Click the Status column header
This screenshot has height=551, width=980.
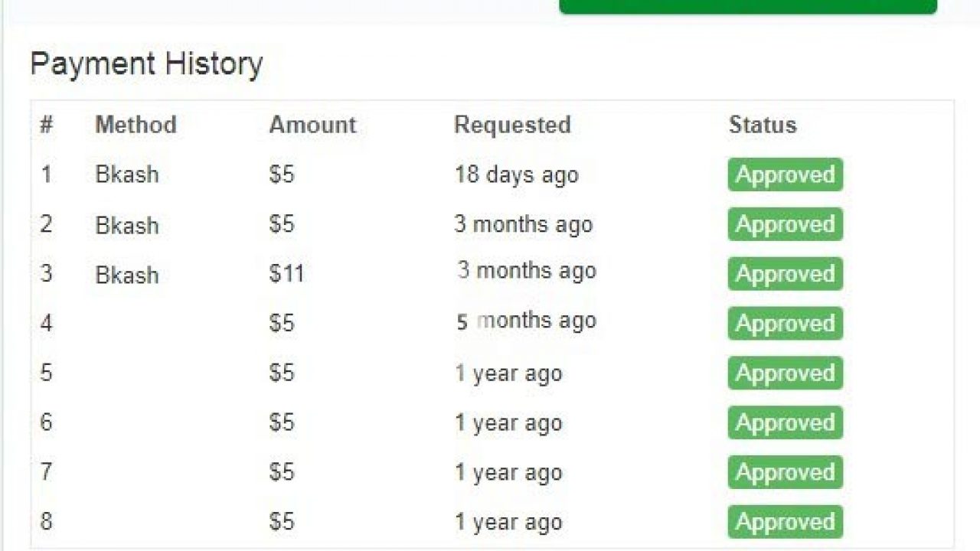tap(763, 125)
